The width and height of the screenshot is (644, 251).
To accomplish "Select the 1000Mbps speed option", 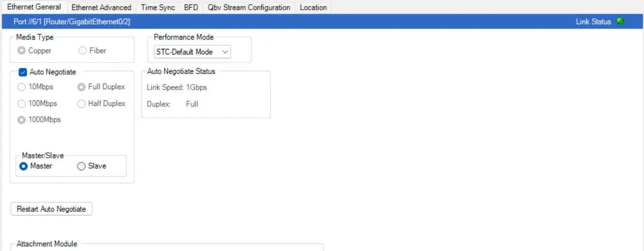I will (x=21, y=120).
